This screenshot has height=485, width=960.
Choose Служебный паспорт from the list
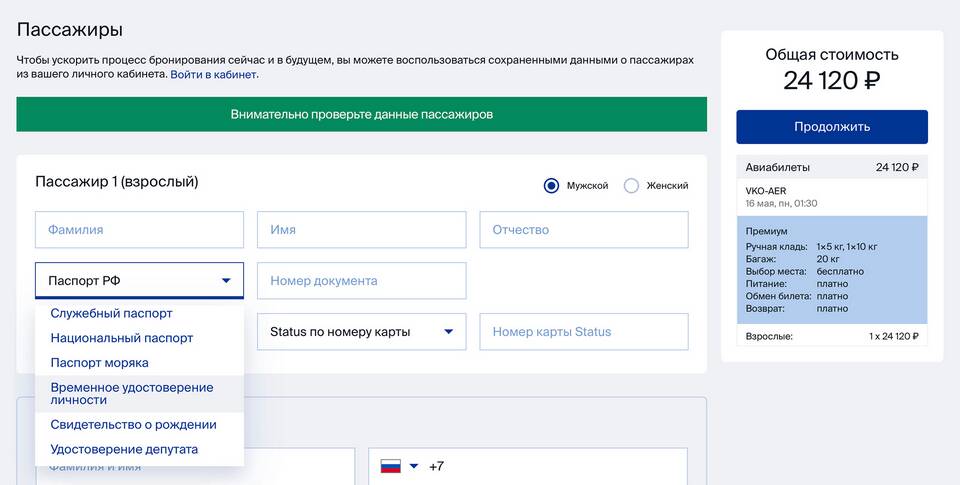coord(111,313)
